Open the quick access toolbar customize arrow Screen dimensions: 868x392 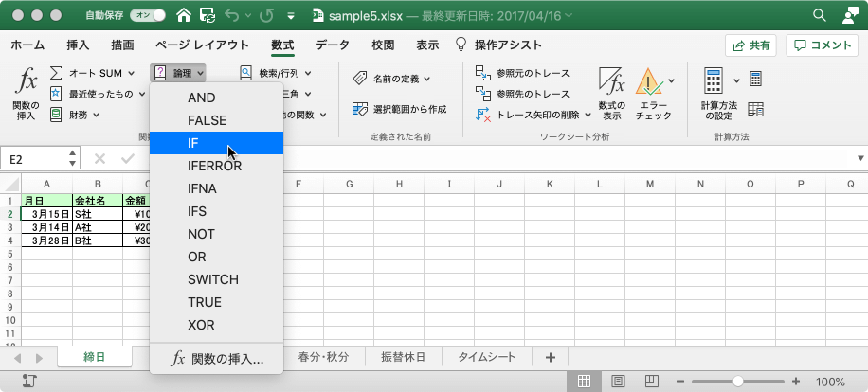point(291,16)
